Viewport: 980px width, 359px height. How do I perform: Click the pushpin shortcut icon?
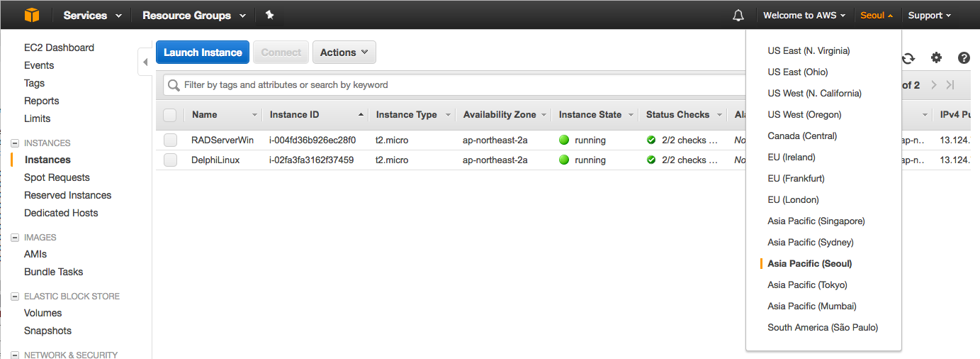(x=269, y=15)
